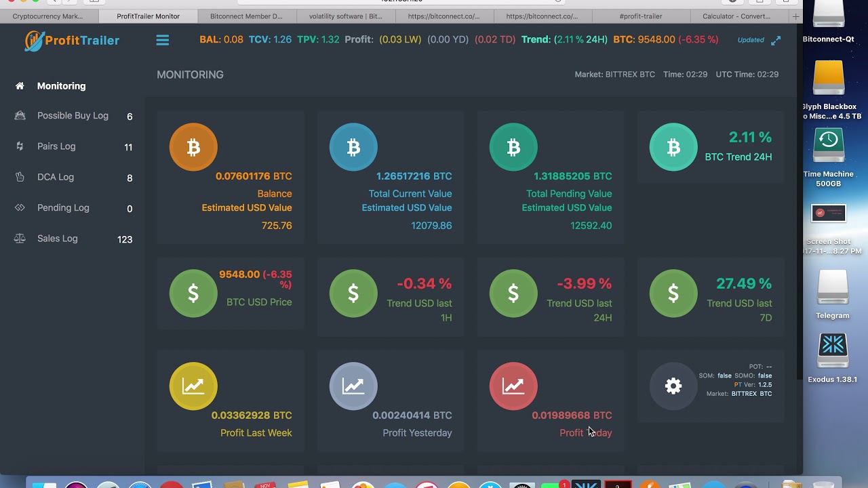
Task: Click the settings gear icon card
Action: 673,386
